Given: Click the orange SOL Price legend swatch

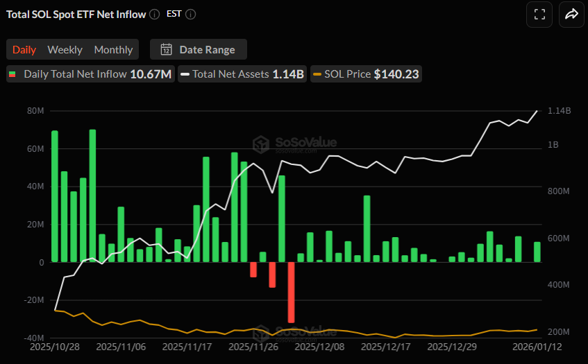Looking at the screenshot, I should pos(317,73).
